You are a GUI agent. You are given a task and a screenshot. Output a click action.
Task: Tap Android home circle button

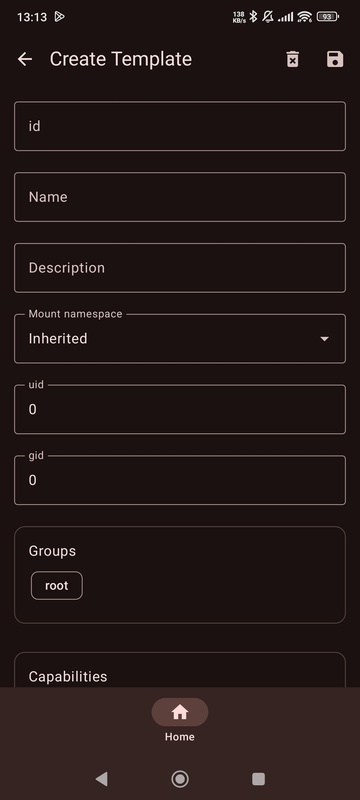(x=179, y=779)
